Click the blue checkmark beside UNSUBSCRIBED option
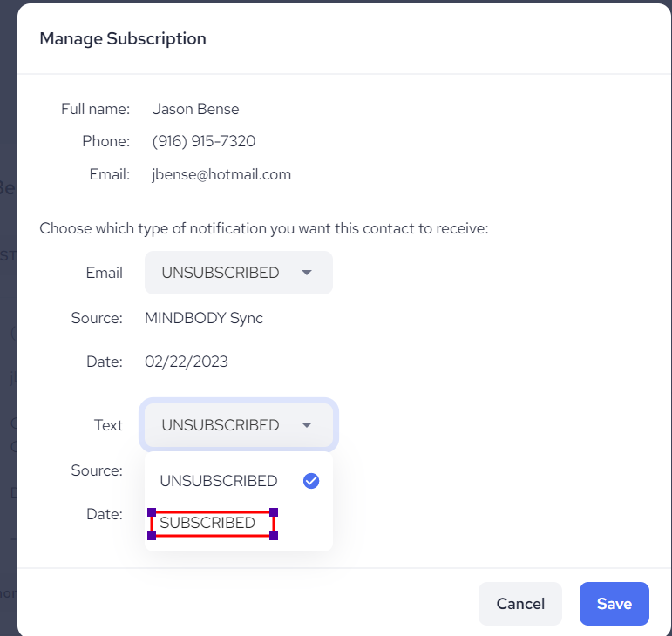 click(x=310, y=481)
